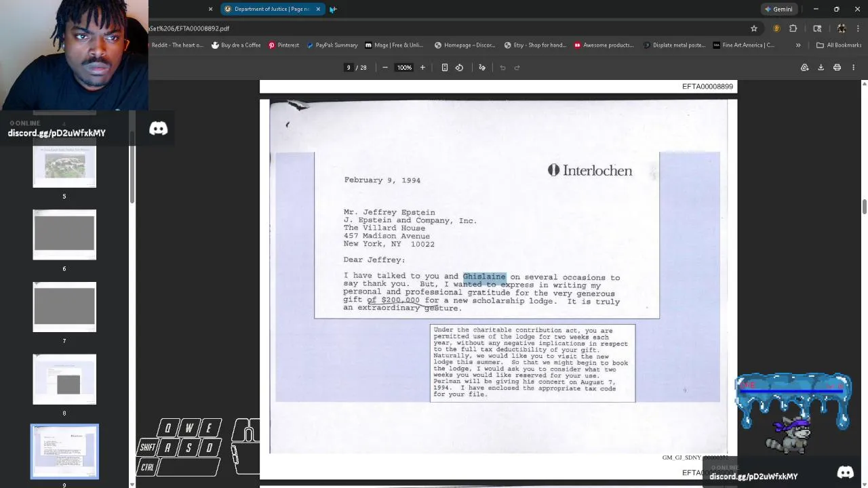Click the Gemini button in title bar
The height and width of the screenshot is (488, 868).
pyautogui.click(x=778, y=9)
